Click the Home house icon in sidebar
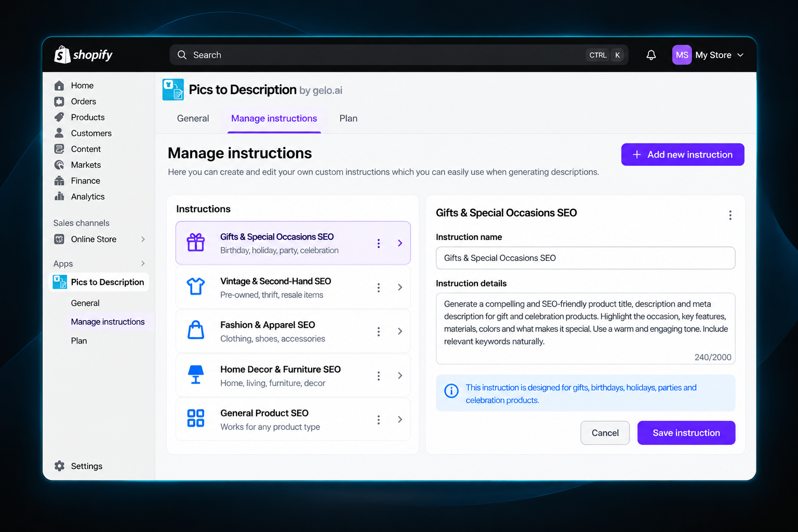Image resolution: width=798 pixels, height=532 pixels. [59, 85]
